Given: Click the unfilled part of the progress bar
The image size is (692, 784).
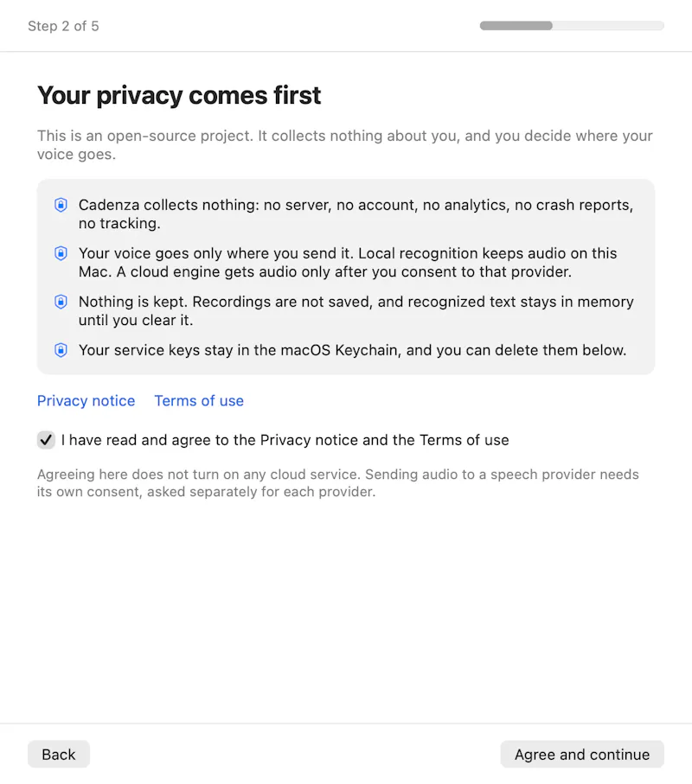Looking at the screenshot, I should point(608,26).
